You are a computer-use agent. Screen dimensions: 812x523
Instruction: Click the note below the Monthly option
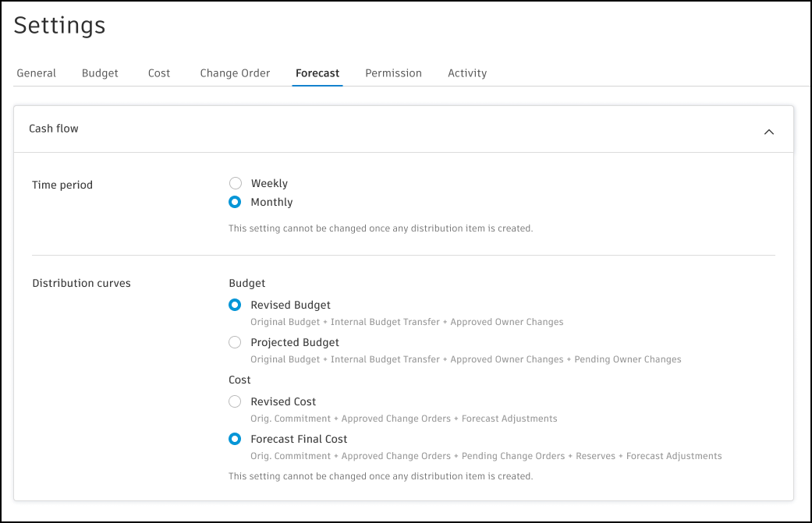[381, 228]
